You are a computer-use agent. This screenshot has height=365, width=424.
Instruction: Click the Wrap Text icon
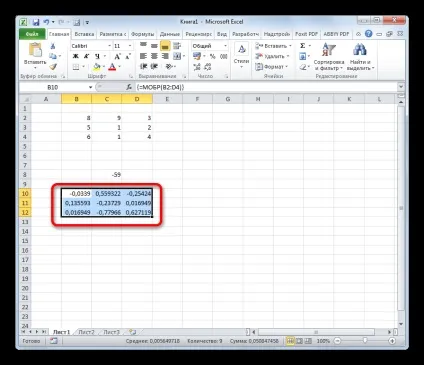(177, 46)
